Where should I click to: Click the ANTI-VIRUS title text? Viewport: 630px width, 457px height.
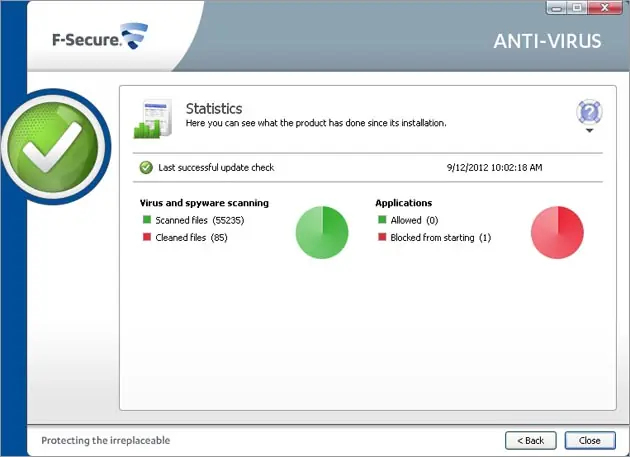(x=547, y=41)
